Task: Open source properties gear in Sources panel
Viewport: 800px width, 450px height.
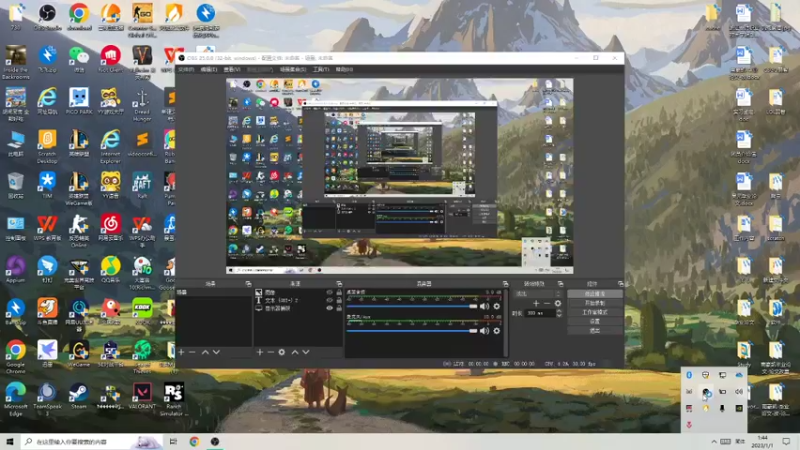Action: coord(282,352)
